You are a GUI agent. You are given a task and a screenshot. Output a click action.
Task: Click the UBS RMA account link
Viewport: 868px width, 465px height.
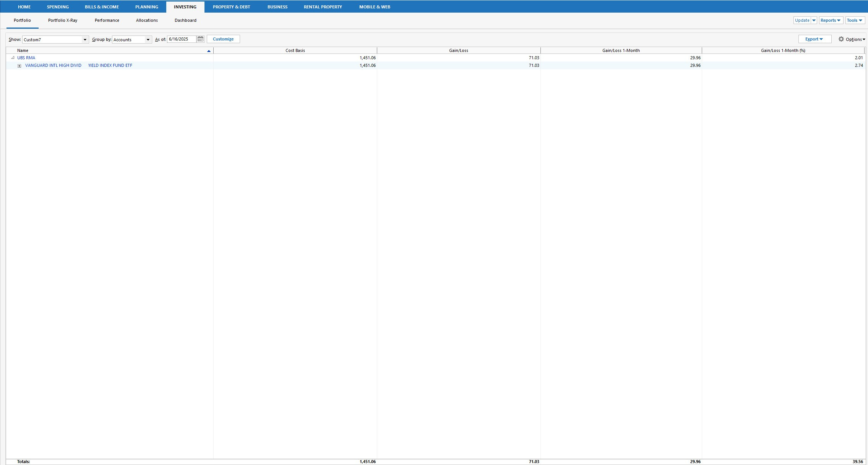(x=26, y=58)
